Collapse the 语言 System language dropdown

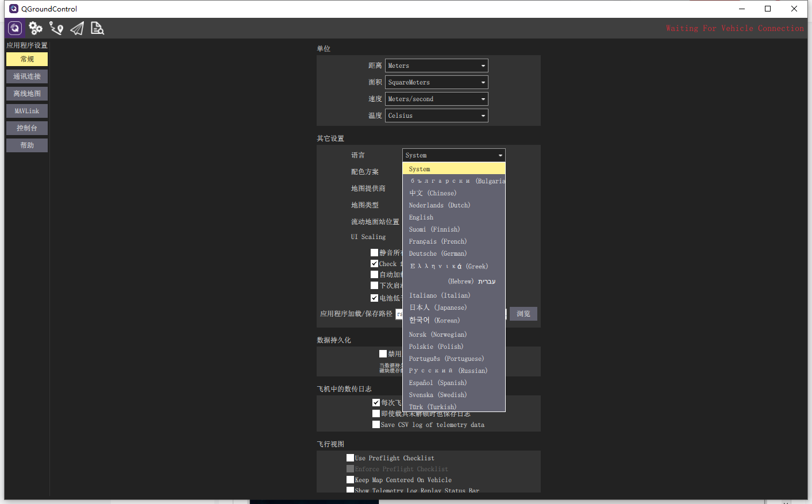pos(454,155)
